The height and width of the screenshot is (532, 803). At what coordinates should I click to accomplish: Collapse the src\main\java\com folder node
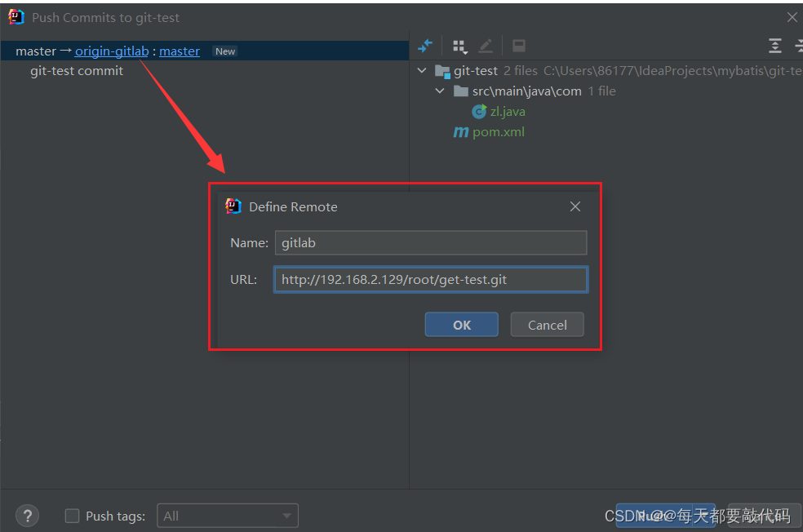[x=440, y=91]
